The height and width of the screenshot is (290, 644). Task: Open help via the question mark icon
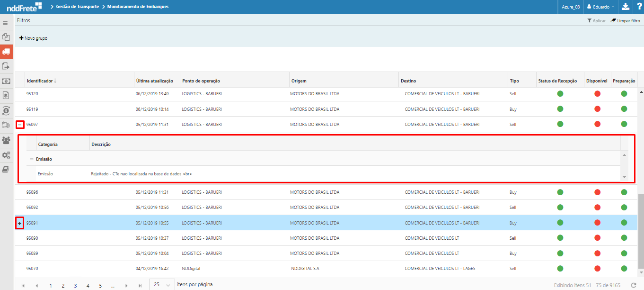pos(638,7)
